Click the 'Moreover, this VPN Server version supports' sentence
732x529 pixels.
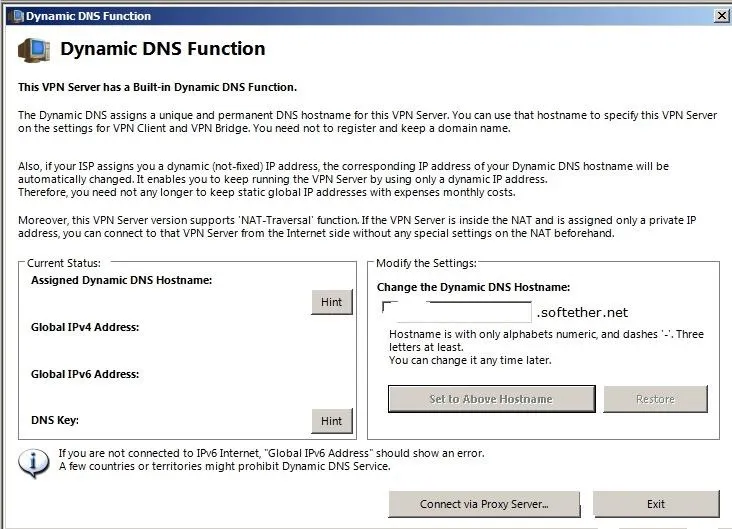pos(357,226)
